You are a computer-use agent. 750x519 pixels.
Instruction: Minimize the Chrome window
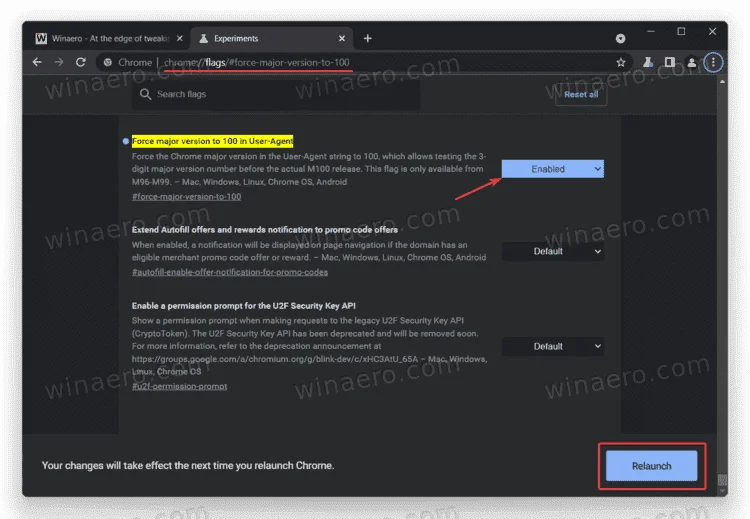[x=651, y=32]
